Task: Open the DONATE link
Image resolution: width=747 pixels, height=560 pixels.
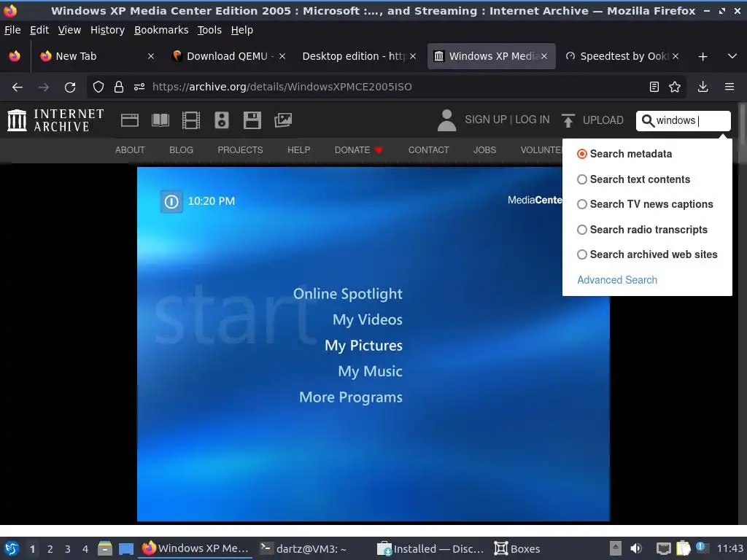Action: 358,150
